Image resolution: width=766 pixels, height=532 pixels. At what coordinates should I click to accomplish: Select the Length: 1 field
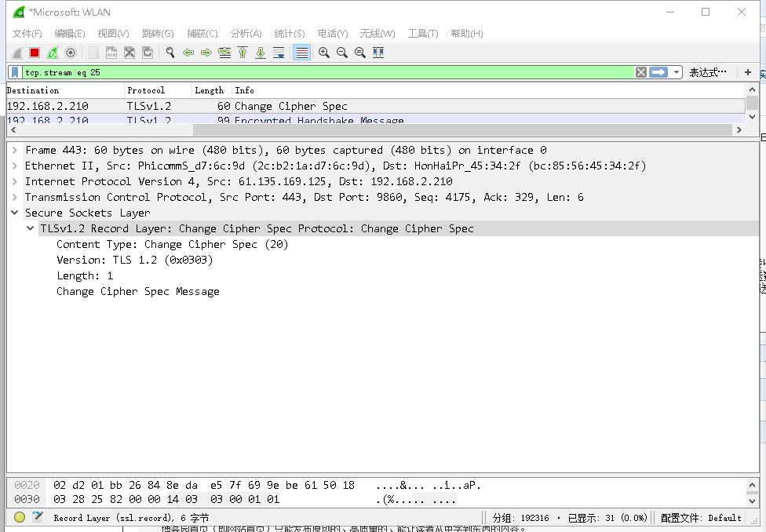tap(85, 275)
